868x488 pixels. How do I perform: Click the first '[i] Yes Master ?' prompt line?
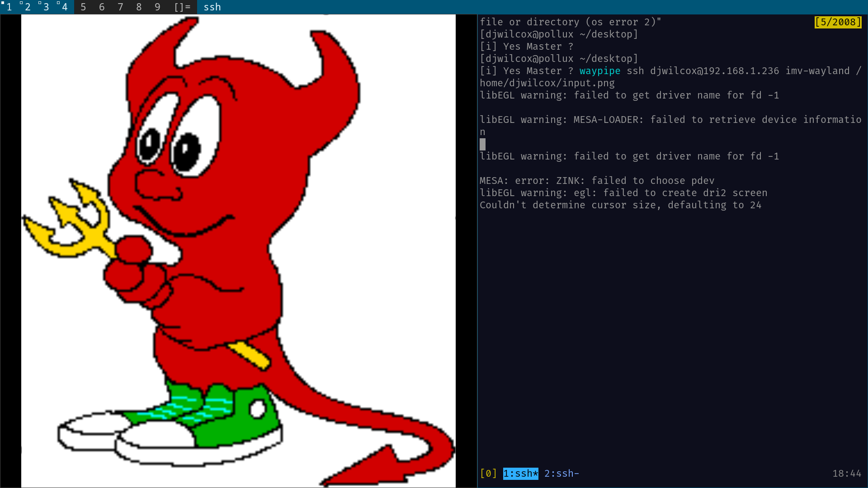[x=526, y=47]
